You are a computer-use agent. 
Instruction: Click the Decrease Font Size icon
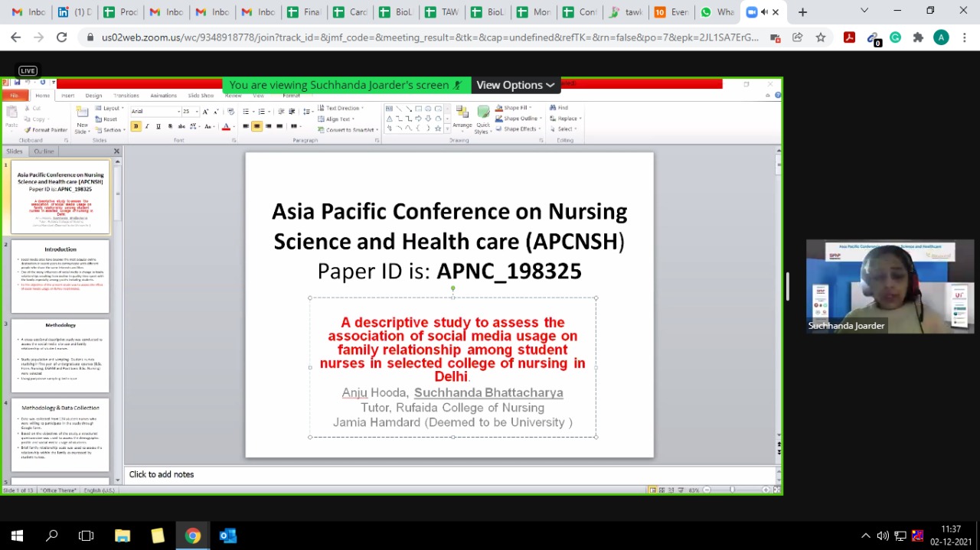click(216, 112)
